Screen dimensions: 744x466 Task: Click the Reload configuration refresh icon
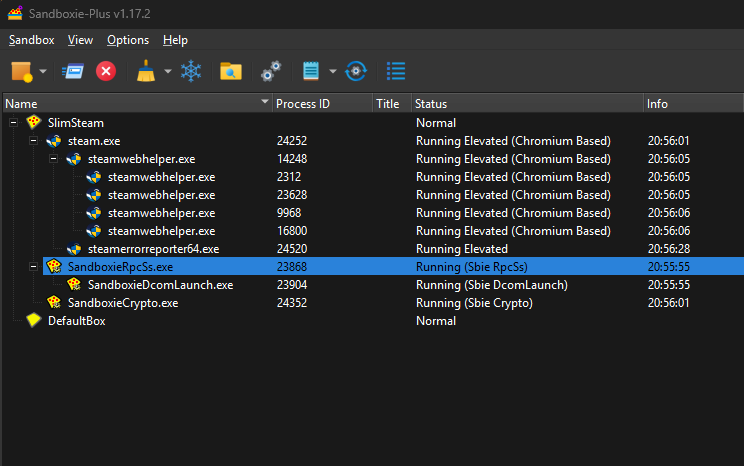356,72
